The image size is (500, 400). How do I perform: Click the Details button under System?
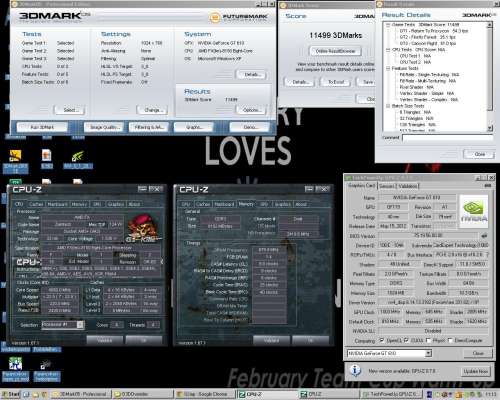pos(251,75)
